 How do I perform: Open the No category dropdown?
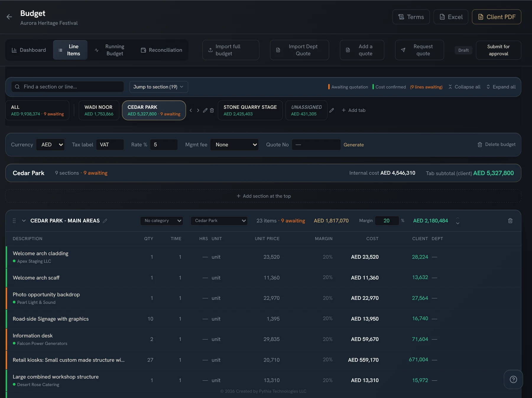coord(162,221)
